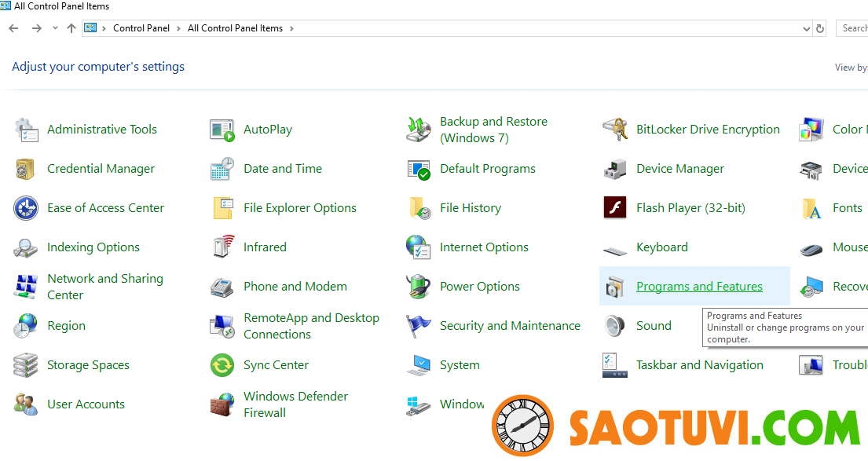868x461 pixels.
Task: Click the Backup and Restore icon
Action: pos(419,130)
